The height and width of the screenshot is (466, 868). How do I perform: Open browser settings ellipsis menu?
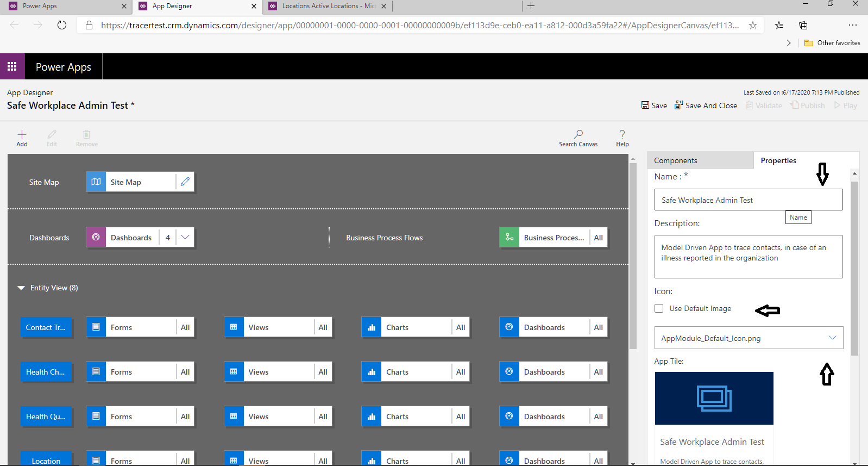853,25
